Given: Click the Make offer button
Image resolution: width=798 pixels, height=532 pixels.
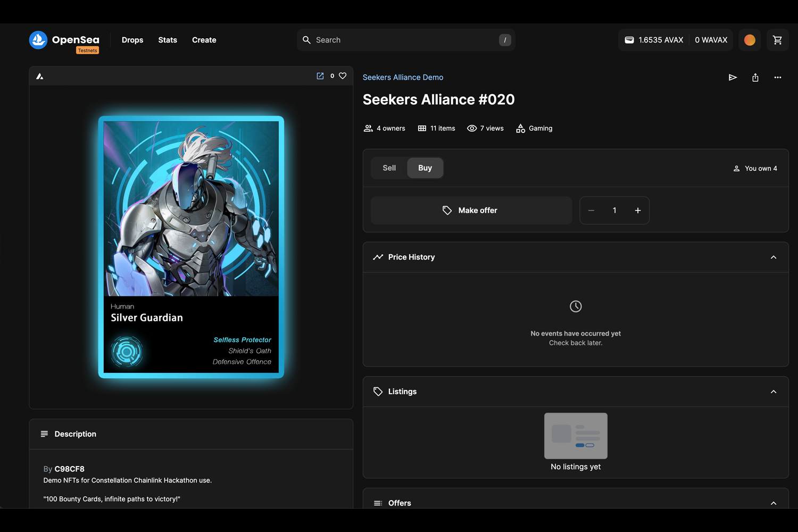Looking at the screenshot, I should coord(471,211).
